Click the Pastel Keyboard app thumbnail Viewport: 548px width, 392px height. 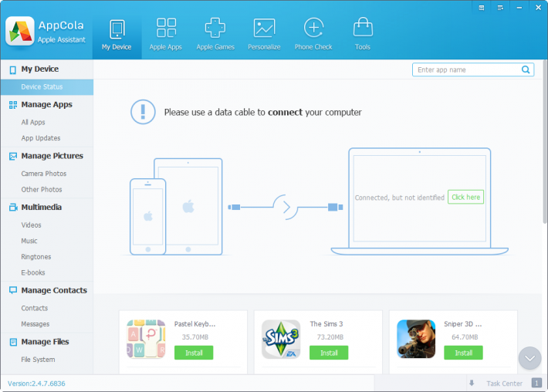[146, 339]
